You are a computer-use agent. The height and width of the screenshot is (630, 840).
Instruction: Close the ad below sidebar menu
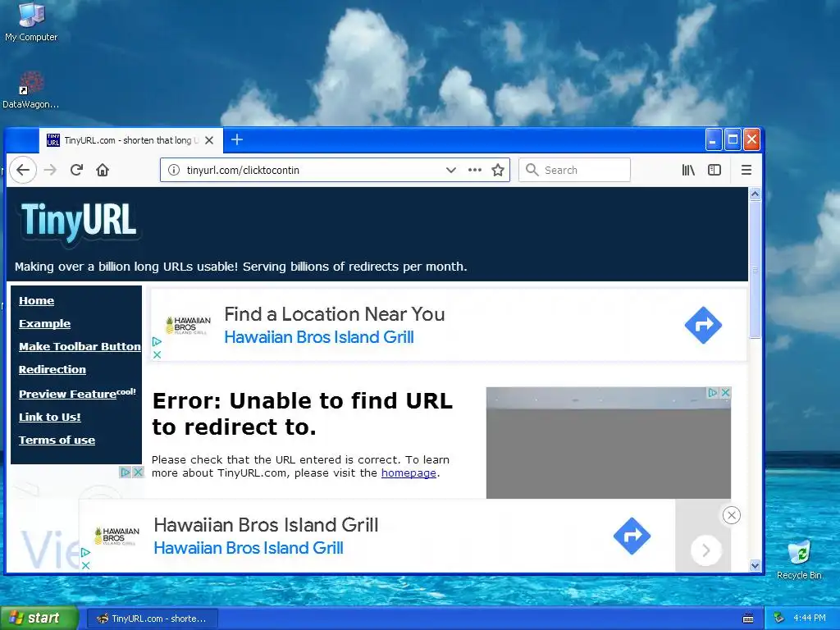[138, 472]
